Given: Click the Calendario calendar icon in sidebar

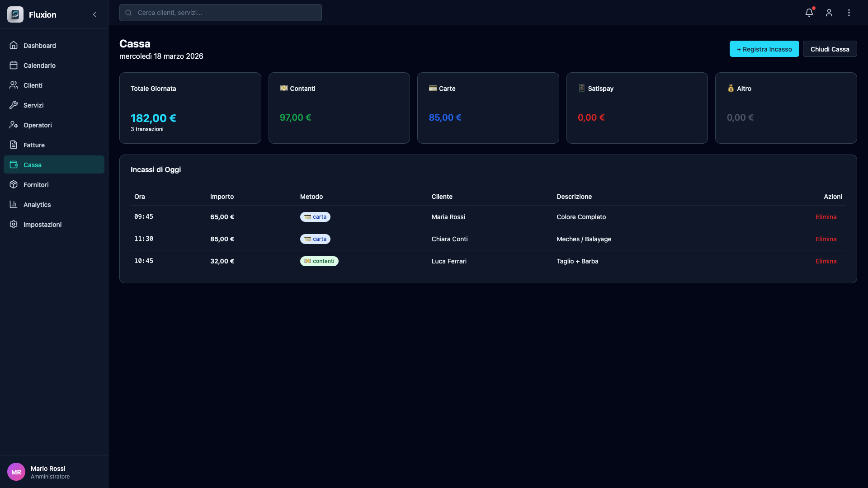Looking at the screenshot, I should [x=14, y=66].
